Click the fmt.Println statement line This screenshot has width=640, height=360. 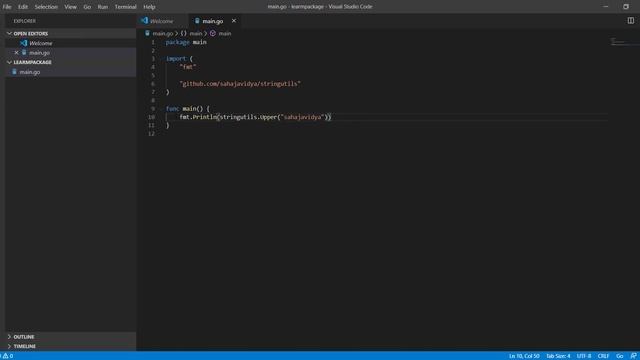[x=256, y=117]
